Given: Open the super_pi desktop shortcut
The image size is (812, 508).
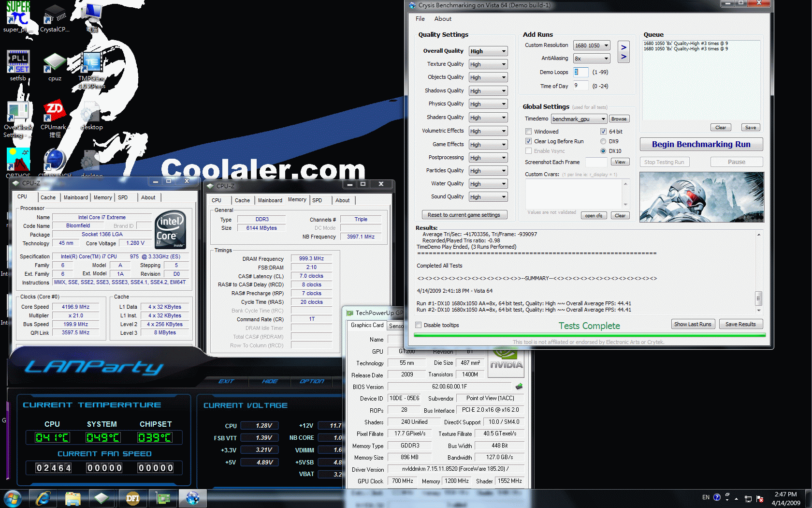Looking at the screenshot, I should (18, 17).
